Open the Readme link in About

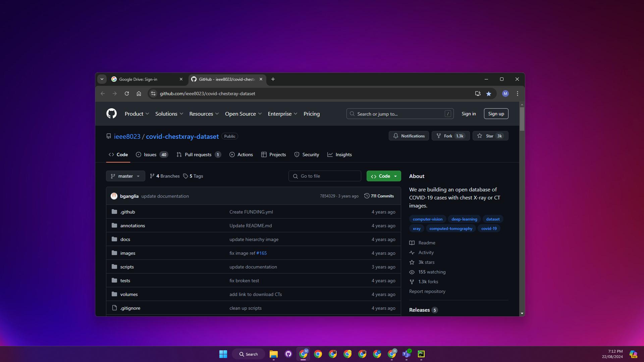pyautogui.click(x=422, y=243)
